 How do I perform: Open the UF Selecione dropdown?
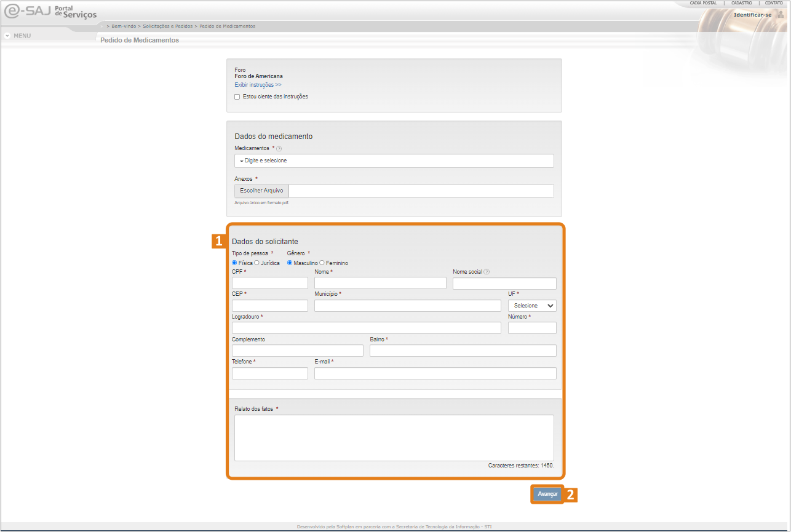tap(531, 306)
